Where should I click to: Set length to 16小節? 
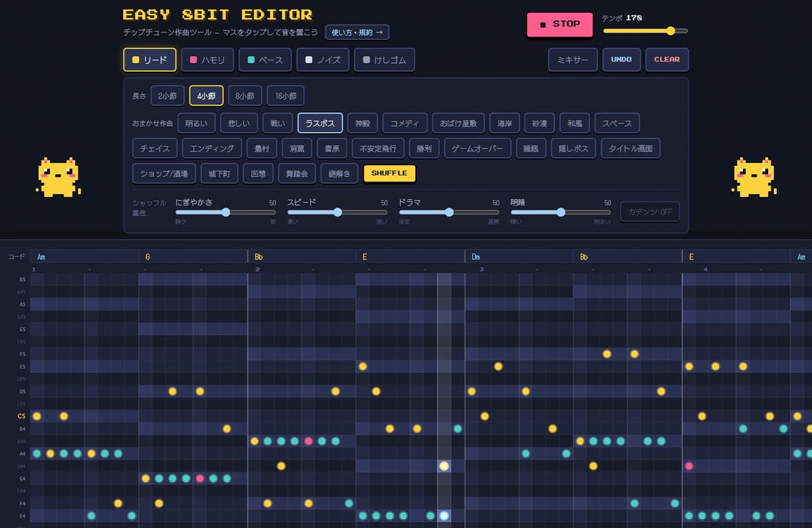[x=286, y=96]
